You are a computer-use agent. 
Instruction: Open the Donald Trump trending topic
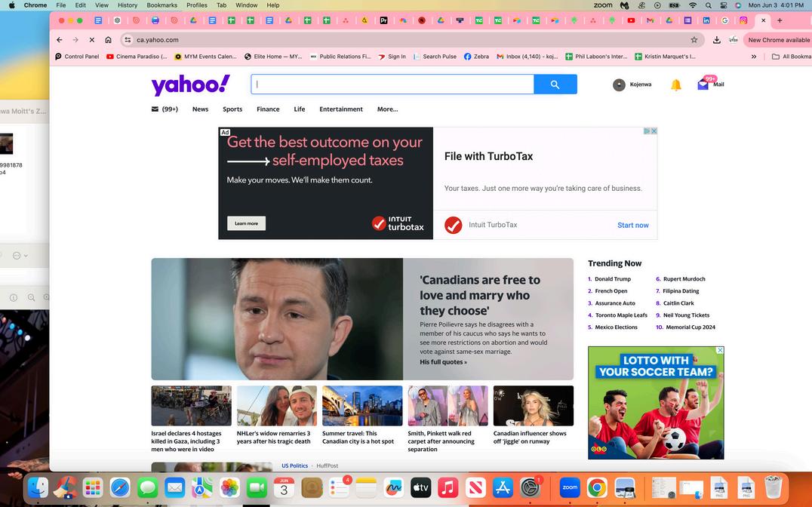(613, 279)
